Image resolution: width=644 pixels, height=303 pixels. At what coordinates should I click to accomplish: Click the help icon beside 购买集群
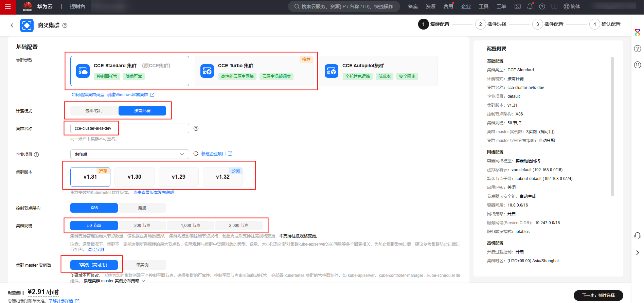coord(65,25)
